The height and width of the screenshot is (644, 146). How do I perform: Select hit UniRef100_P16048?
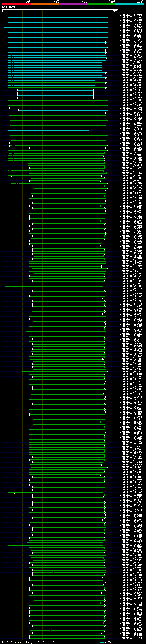click(131, 17)
